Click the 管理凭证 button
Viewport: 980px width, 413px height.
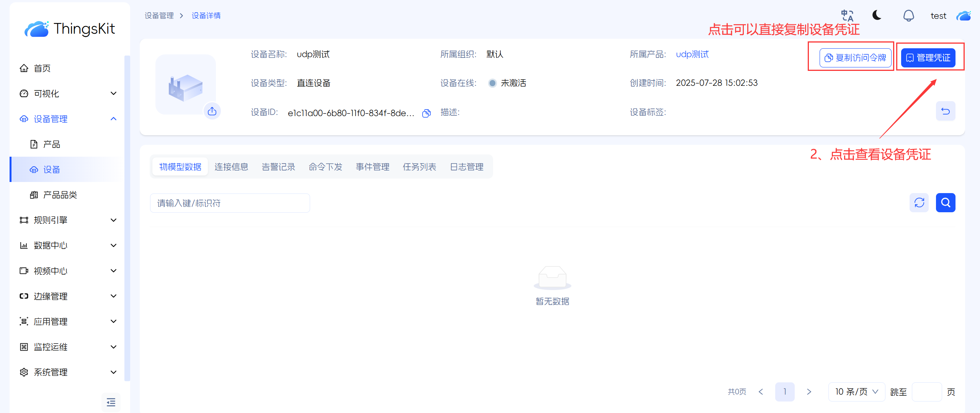(928, 58)
